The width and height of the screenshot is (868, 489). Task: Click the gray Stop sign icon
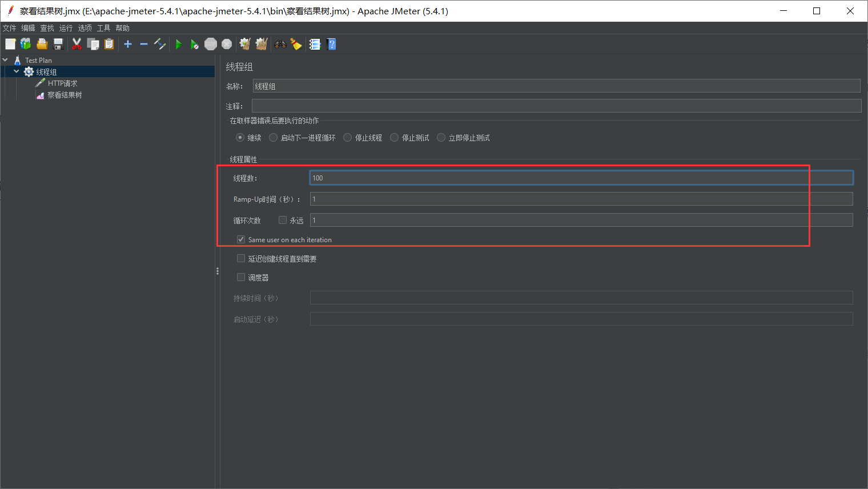pyautogui.click(x=211, y=44)
